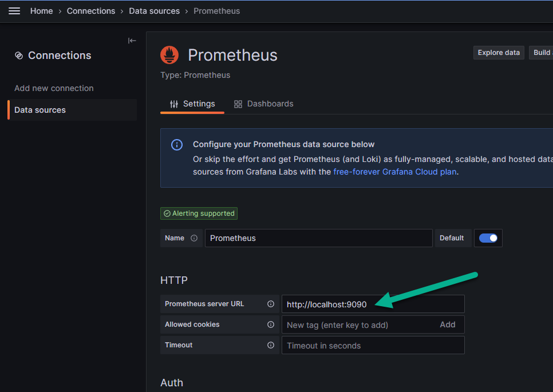Switch to the Dashboards tab
The width and height of the screenshot is (553, 392).
[x=264, y=104]
